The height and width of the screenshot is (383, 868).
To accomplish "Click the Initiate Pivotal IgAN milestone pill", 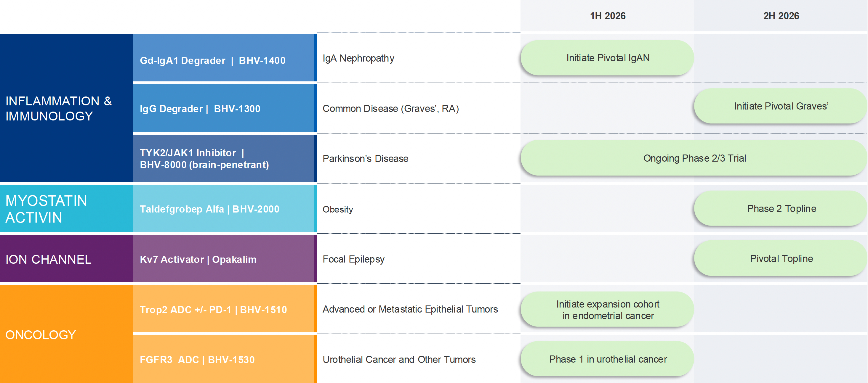I will pyautogui.click(x=607, y=58).
